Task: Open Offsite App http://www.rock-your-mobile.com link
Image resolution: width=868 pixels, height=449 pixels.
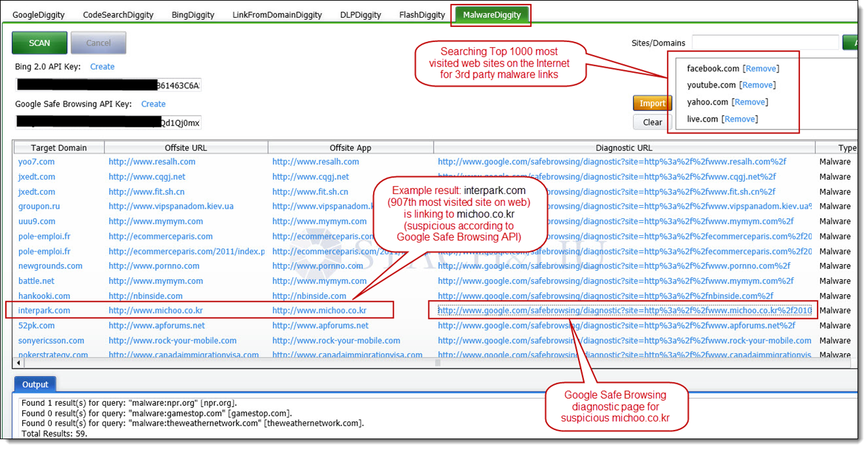Action: 336,341
